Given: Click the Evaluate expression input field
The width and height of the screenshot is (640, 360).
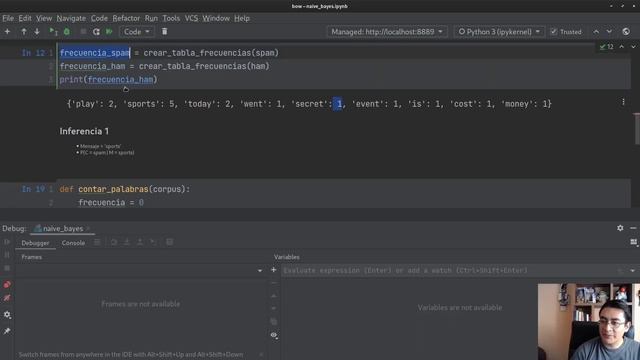Looking at the screenshot, I should (449, 271).
